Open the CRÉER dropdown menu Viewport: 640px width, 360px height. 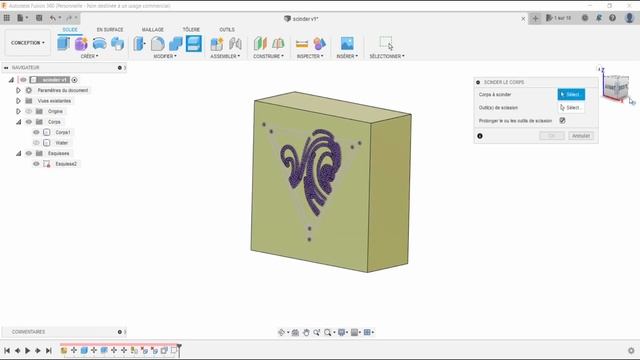pos(89,56)
